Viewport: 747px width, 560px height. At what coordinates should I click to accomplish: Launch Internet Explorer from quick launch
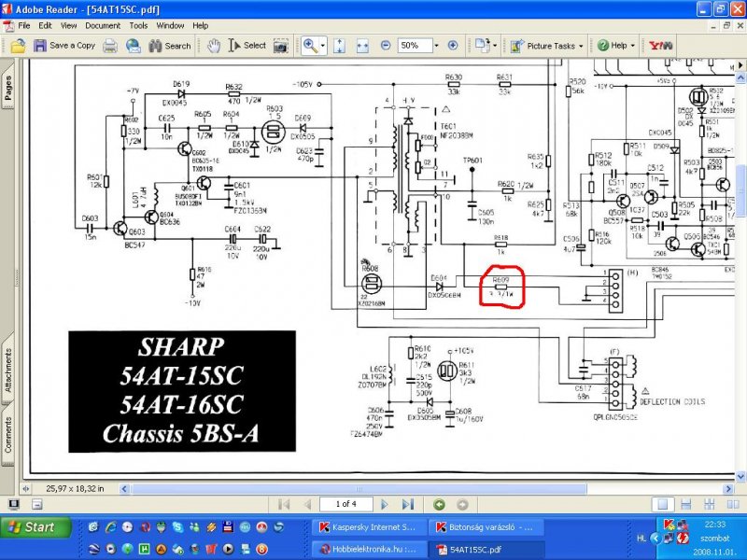[111, 527]
